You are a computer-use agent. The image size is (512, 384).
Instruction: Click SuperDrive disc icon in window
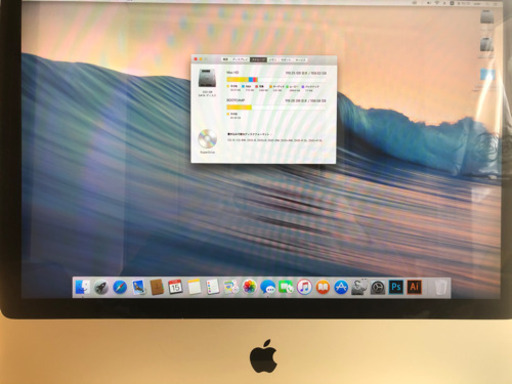coord(207,139)
